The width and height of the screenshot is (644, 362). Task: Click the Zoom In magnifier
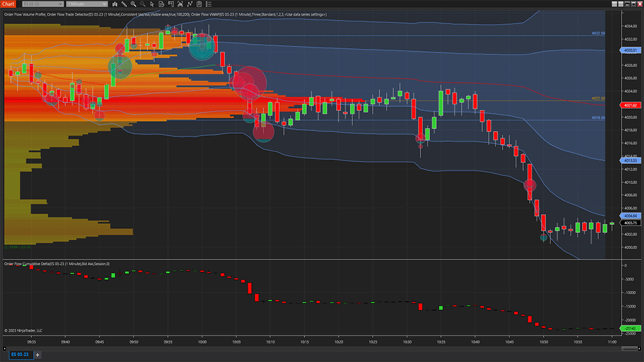pyautogui.click(x=134, y=4)
